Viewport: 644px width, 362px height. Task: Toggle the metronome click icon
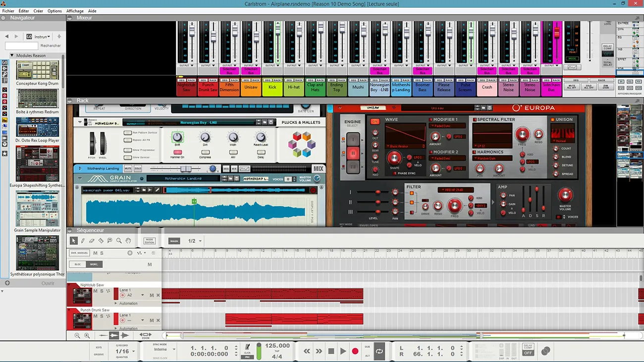pos(247,348)
